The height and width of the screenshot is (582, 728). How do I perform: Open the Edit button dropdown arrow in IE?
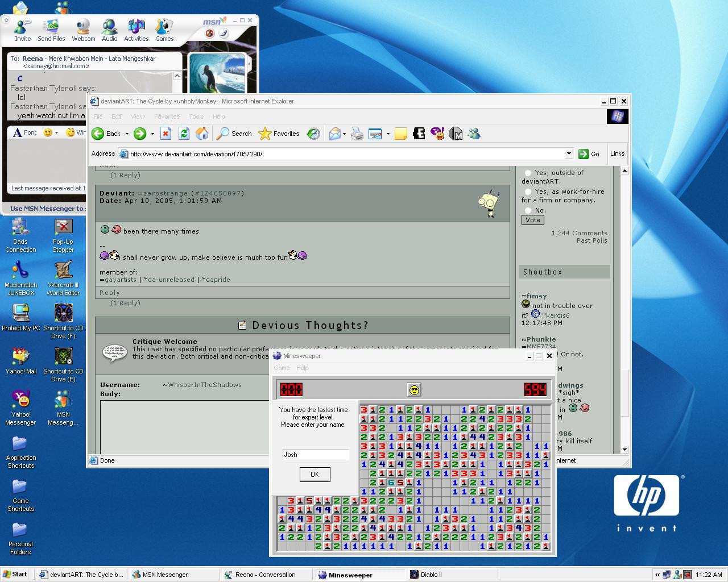click(388, 134)
